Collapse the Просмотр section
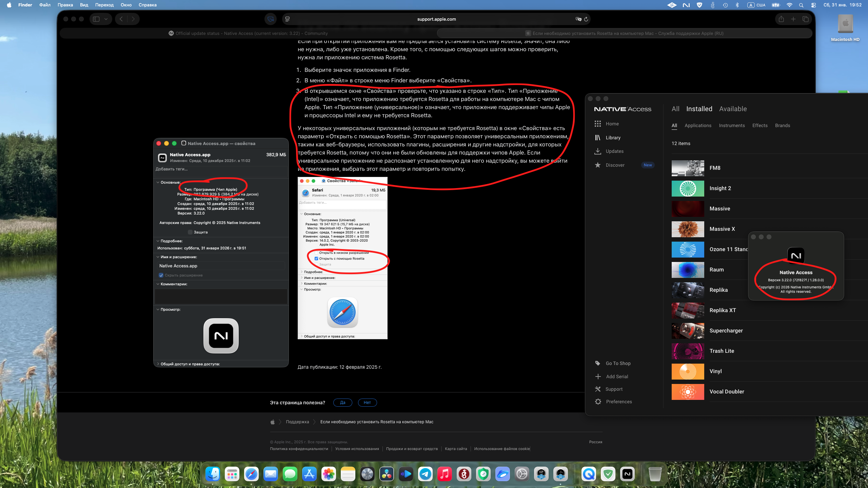 (158, 309)
